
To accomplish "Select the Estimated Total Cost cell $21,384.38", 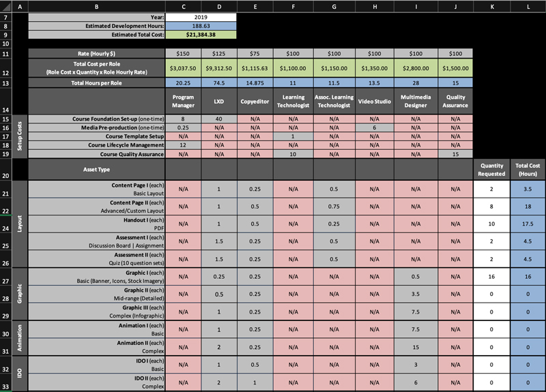I will coord(201,35).
